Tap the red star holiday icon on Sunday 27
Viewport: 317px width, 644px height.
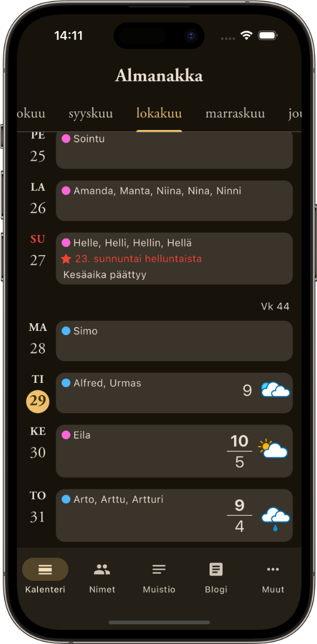coord(66,259)
